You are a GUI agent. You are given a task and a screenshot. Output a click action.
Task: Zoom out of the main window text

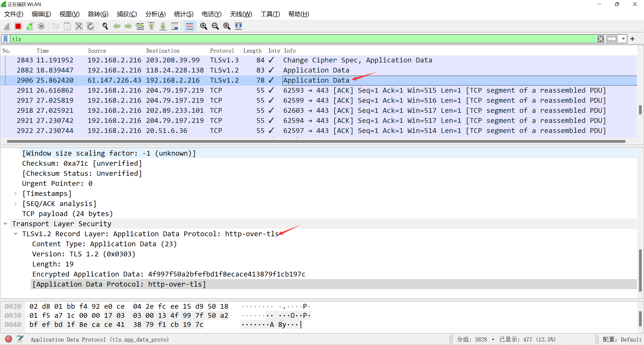point(215,26)
